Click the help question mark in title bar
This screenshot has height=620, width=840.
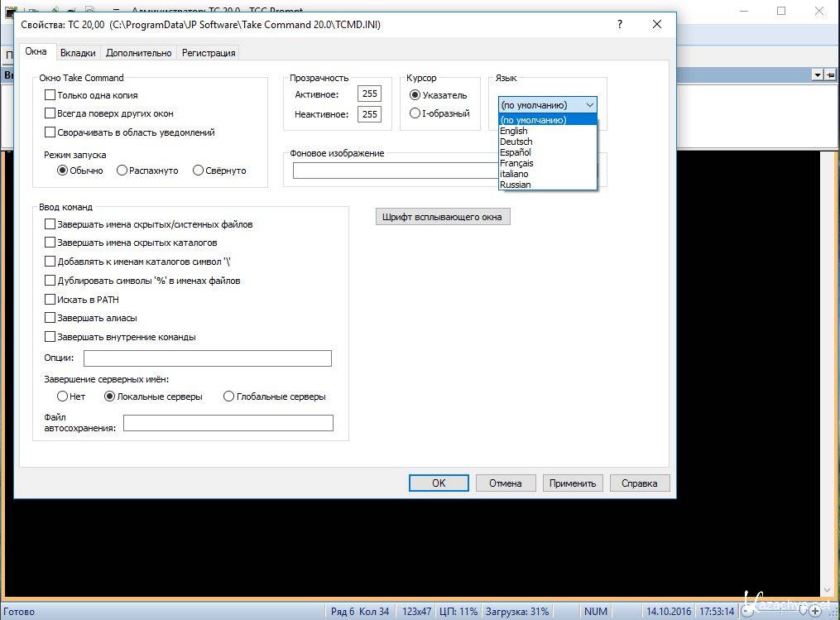tap(620, 24)
